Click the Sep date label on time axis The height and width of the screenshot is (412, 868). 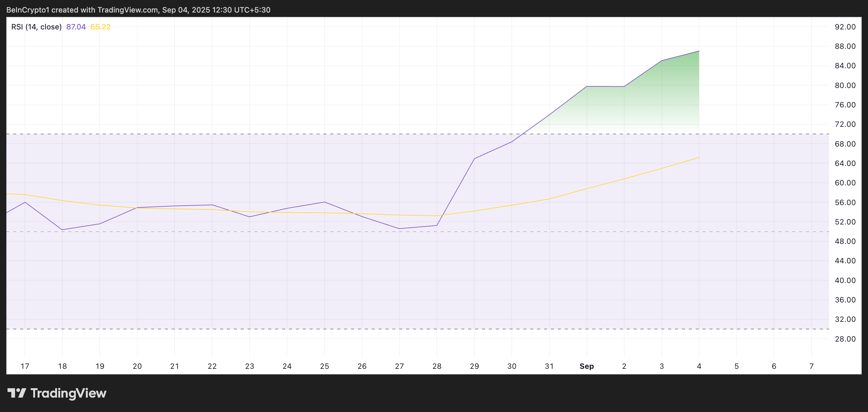coord(586,366)
